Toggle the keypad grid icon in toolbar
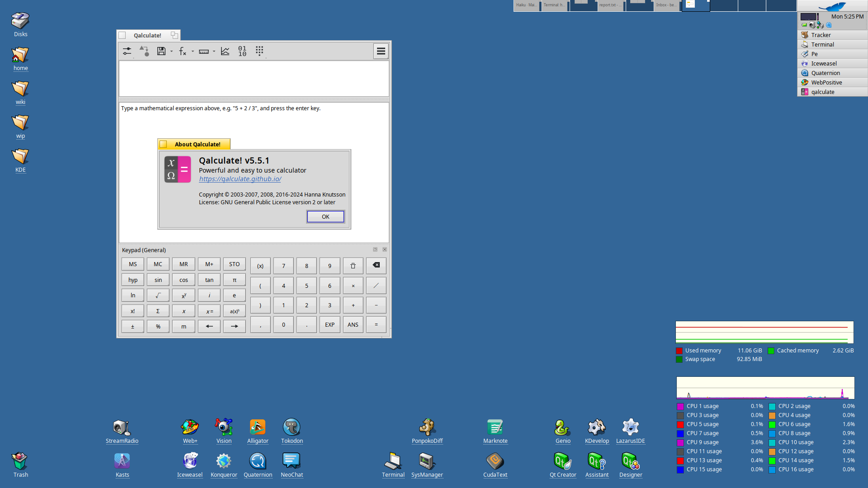Viewport: 868px width, 488px height. 259,51
